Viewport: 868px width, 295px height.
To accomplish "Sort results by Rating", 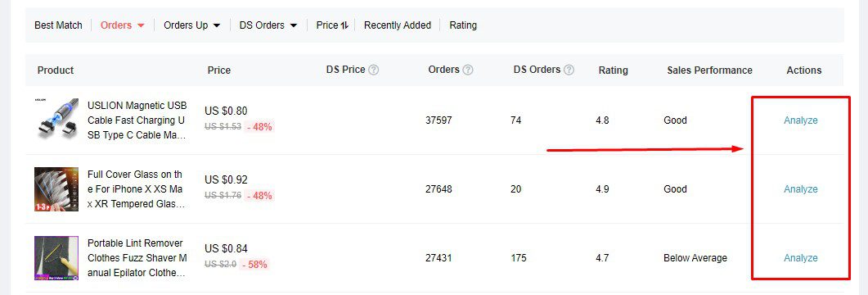I will click(x=463, y=25).
